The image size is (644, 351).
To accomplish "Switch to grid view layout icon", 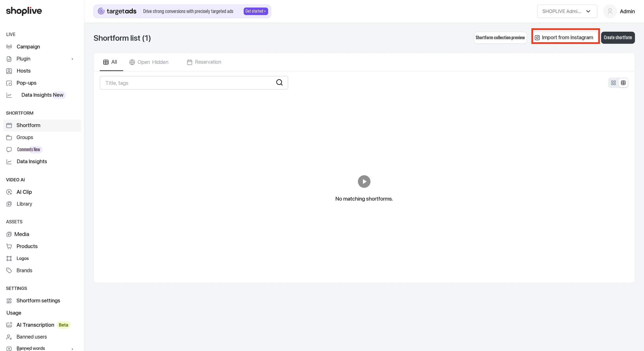I will pyautogui.click(x=613, y=83).
